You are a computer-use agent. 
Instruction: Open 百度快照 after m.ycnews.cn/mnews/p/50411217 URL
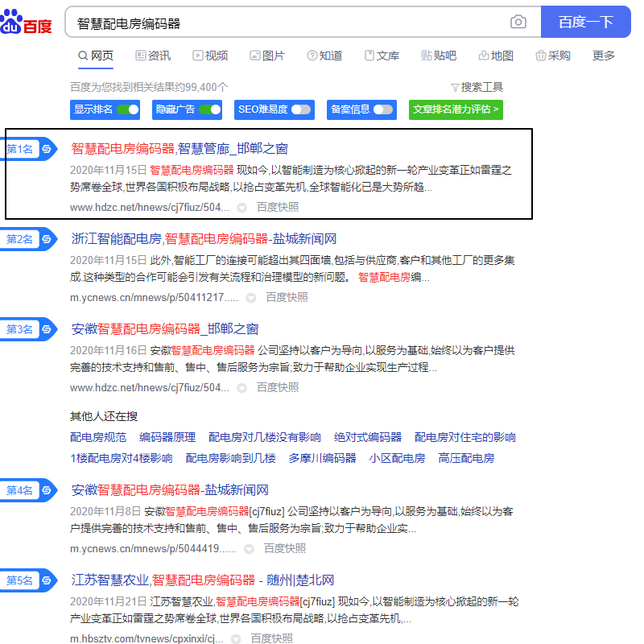click(287, 297)
